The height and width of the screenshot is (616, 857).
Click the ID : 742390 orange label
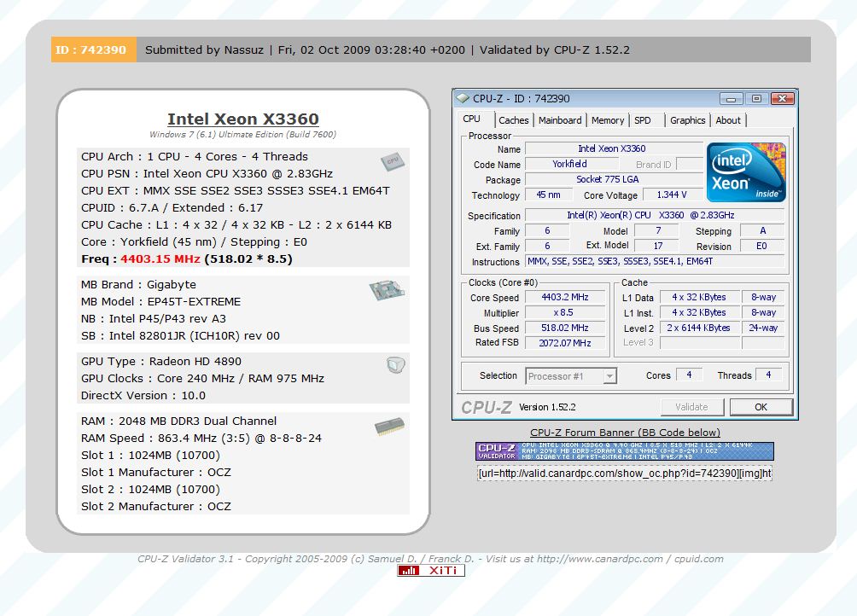click(x=93, y=49)
